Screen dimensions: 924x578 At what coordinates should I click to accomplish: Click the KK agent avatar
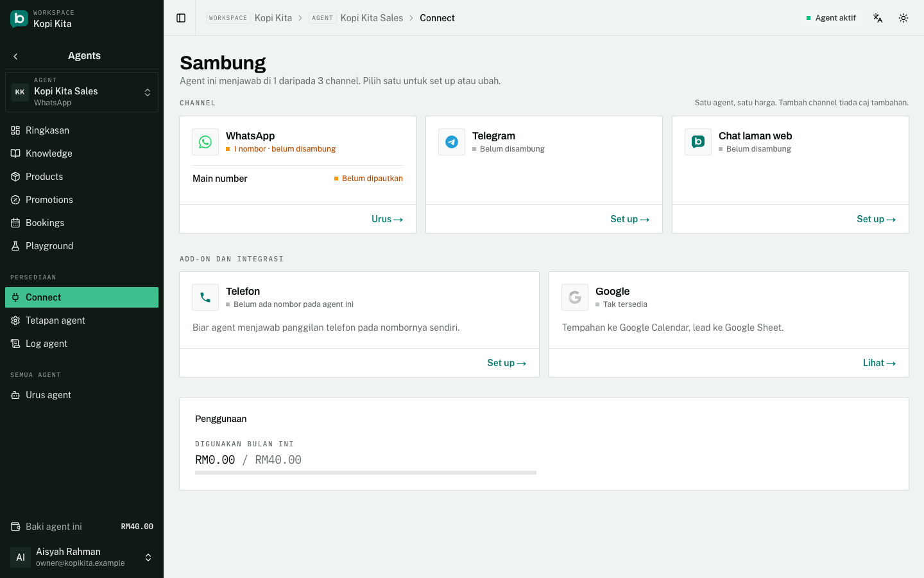point(20,92)
